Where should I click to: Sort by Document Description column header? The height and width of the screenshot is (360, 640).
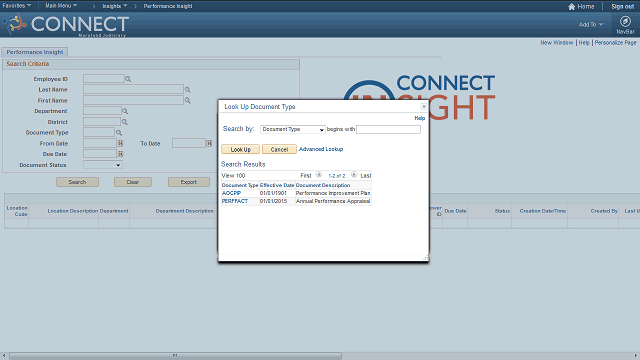tap(323, 185)
